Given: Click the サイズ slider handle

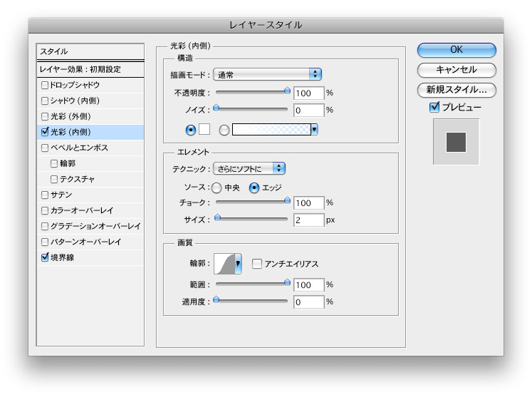Looking at the screenshot, I should pyautogui.click(x=217, y=217).
